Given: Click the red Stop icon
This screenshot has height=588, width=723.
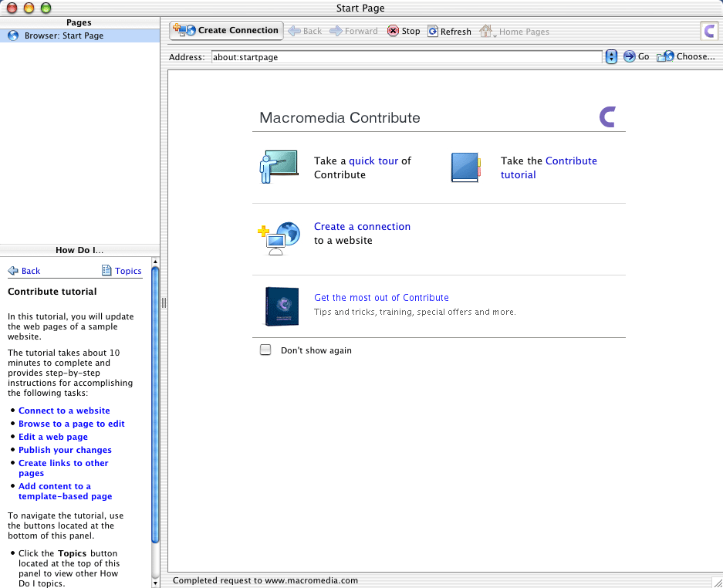Looking at the screenshot, I should tap(393, 31).
